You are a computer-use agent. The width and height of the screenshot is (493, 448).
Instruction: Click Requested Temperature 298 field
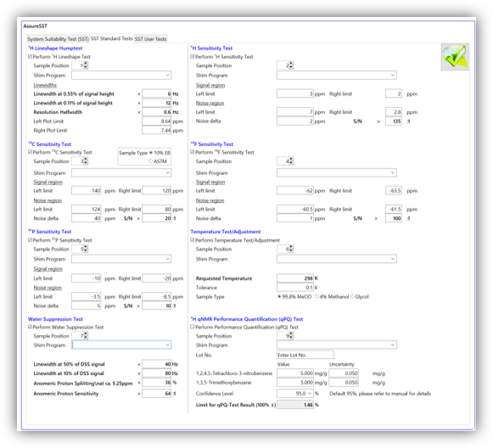point(295,278)
